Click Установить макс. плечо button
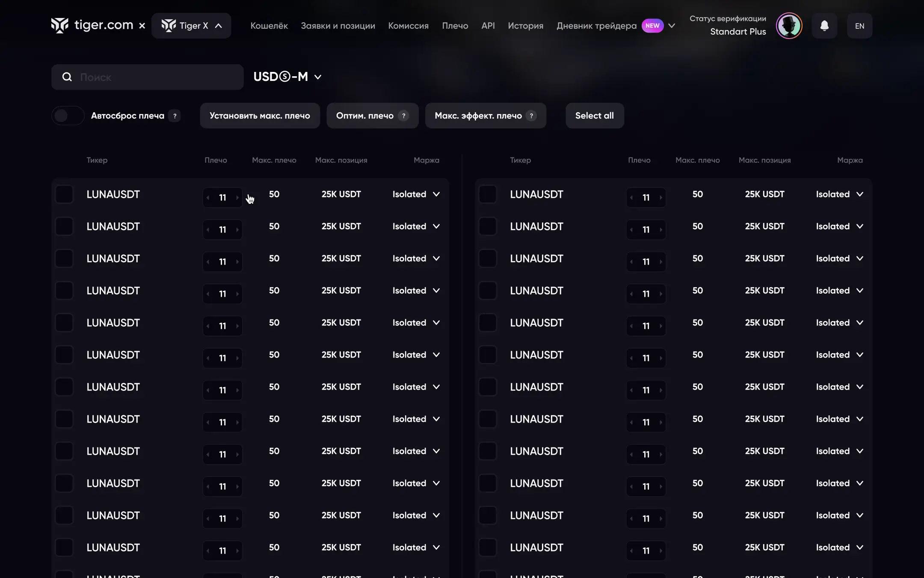This screenshot has width=924, height=578. pyautogui.click(x=260, y=116)
